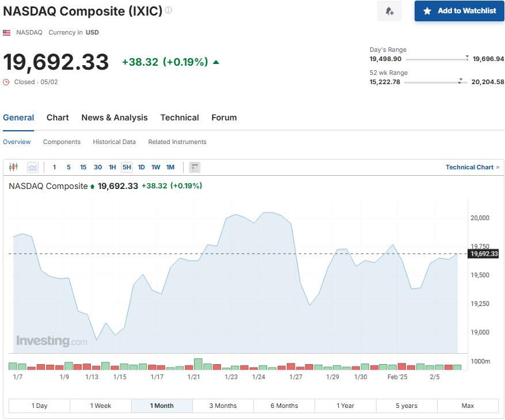Click the Feb '25 date axis label
This screenshot has height=420, width=505.
(x=397, y=377)
